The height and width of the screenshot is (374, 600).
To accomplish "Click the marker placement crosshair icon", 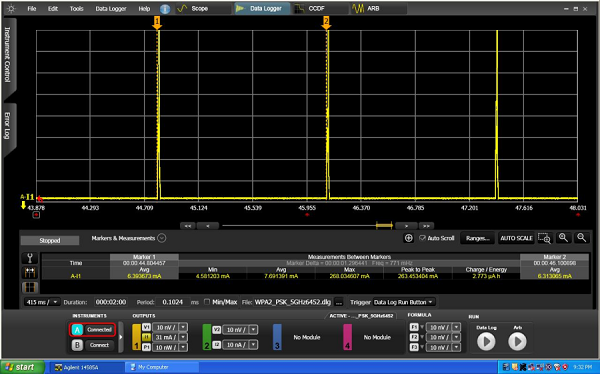I will tap(409, 238).
